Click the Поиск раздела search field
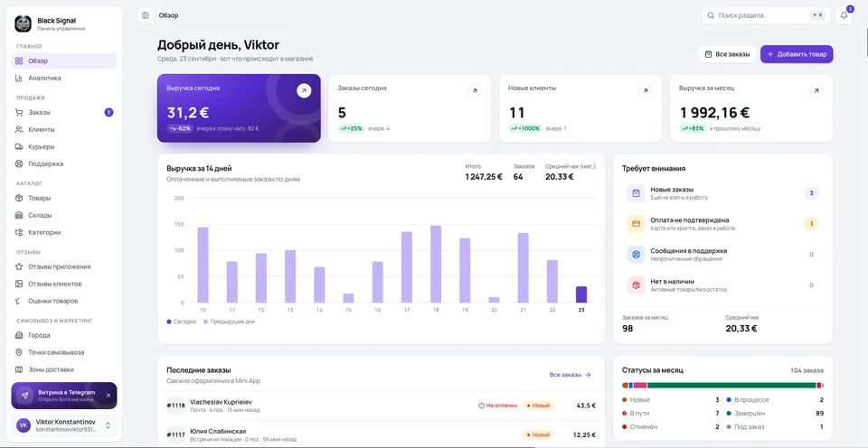 click(x=766, y=15)
